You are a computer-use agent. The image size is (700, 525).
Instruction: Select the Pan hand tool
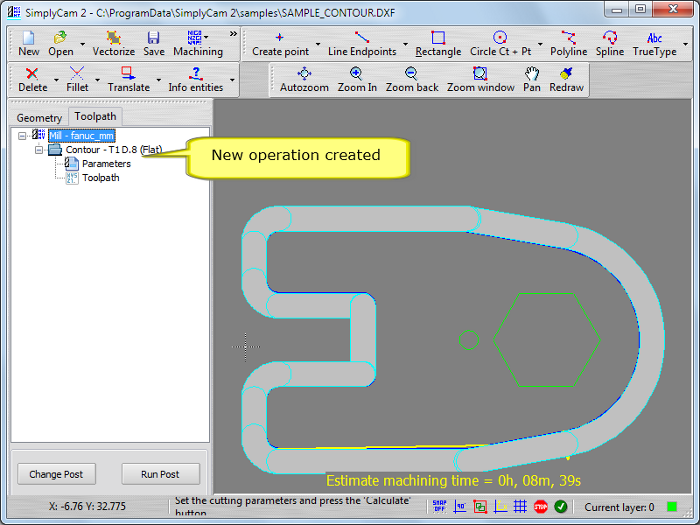pos(532,79)
